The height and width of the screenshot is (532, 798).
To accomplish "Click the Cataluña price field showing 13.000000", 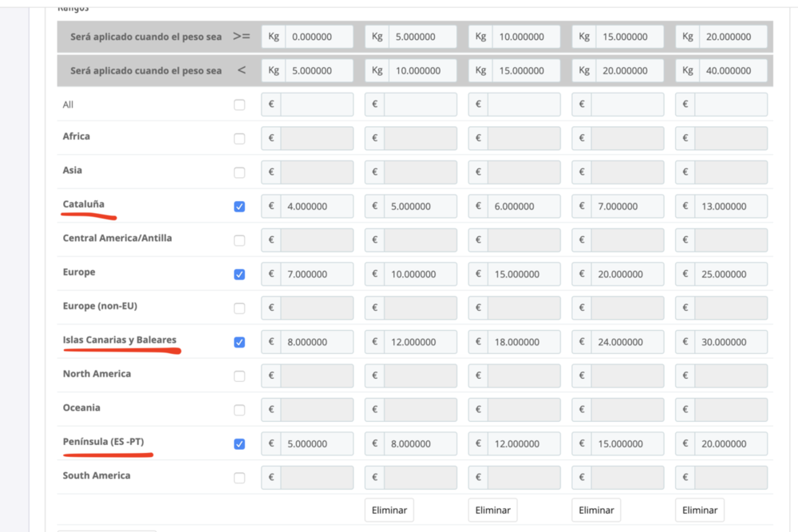I will coord(730,207).
